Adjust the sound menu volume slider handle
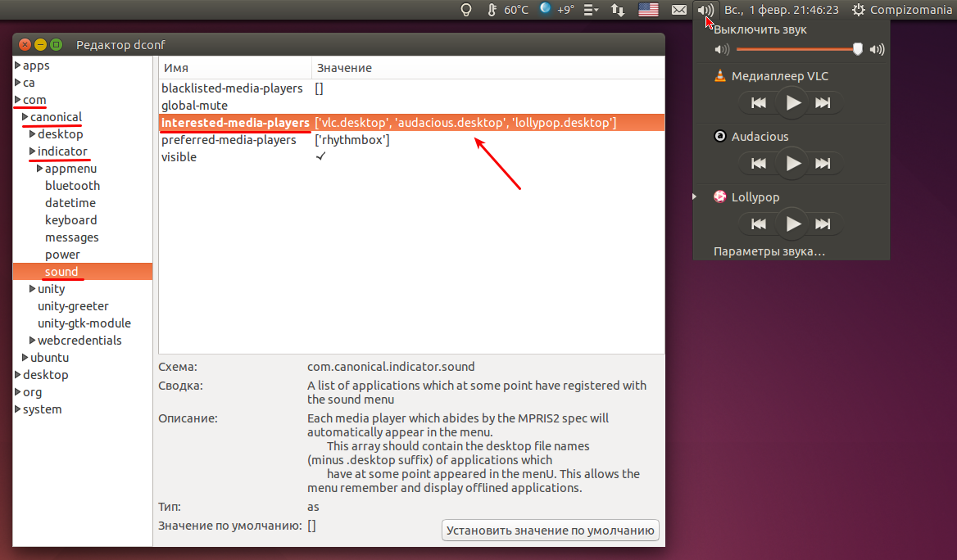957x560 pixels. tap(858, 49)
